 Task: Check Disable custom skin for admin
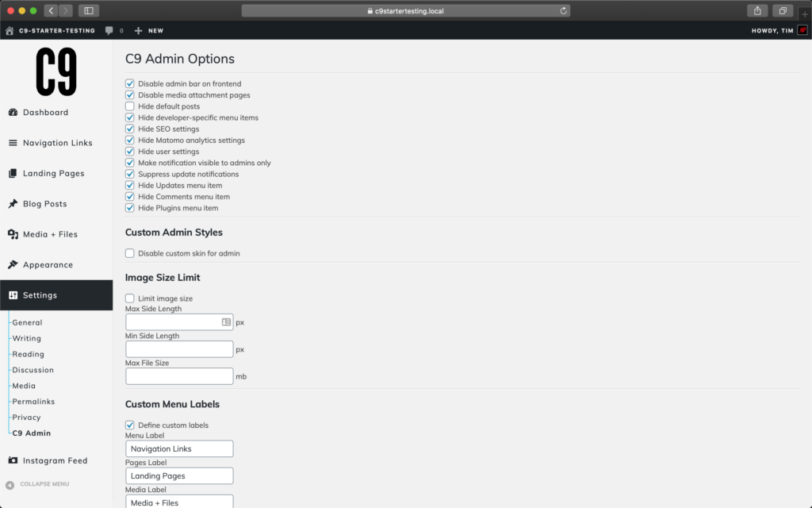[129, 253]
